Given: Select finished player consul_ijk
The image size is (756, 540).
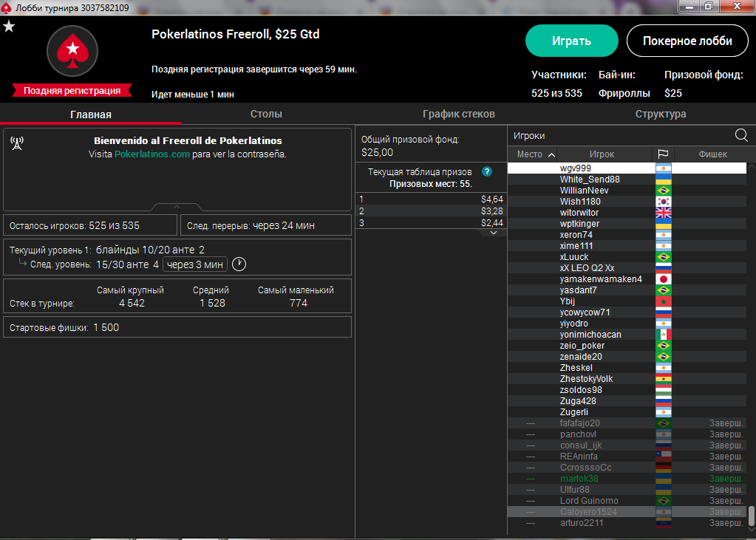Looking at the screenshot, I should 627,445.
